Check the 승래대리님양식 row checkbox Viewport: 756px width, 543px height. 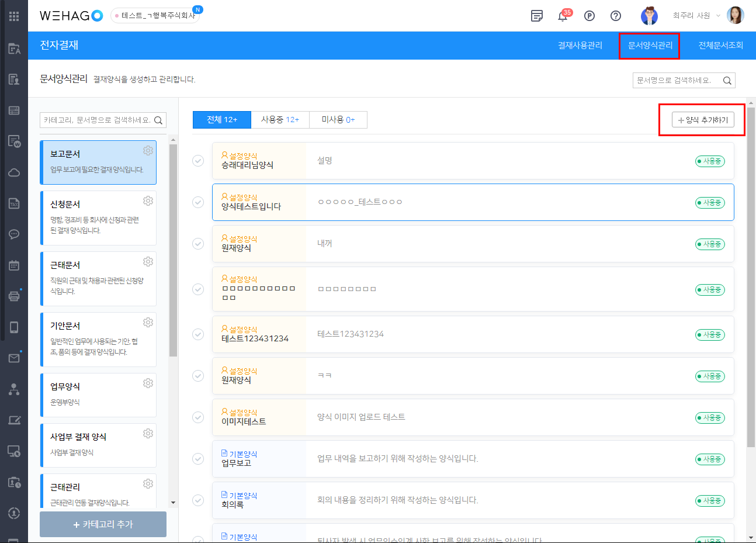tap(198, 161)
